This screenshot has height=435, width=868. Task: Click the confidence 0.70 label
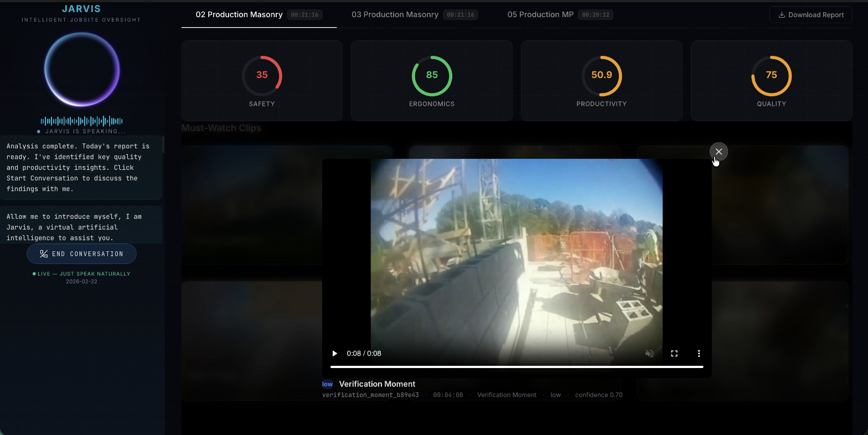click(x=599, y=395)
